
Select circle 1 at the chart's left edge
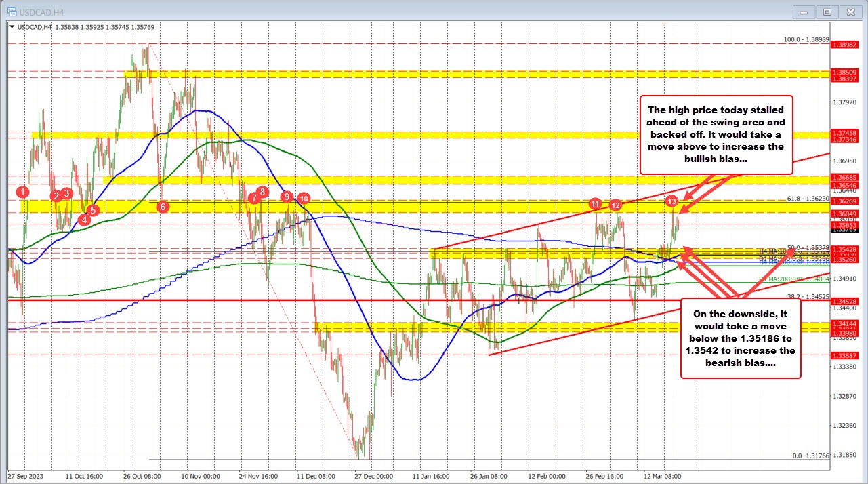pyautogui.click(x=22, y=192)
